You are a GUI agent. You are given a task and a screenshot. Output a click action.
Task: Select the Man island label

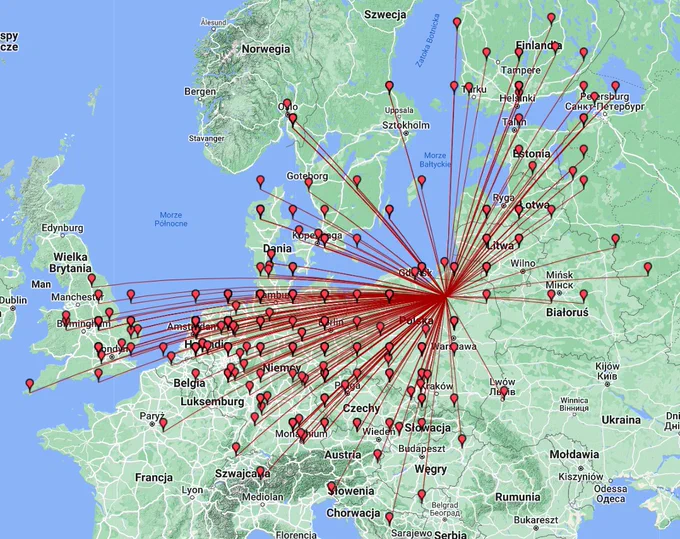[41, 284]
